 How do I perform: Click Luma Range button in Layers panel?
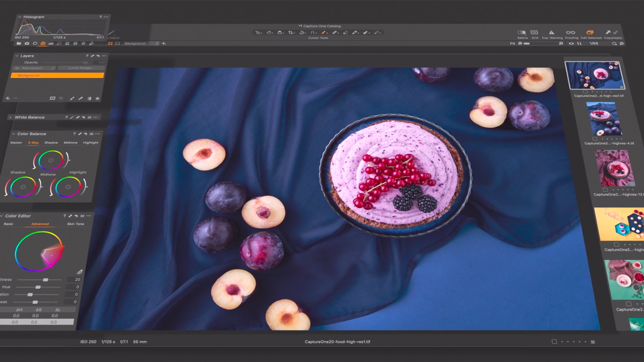(80, 68)
